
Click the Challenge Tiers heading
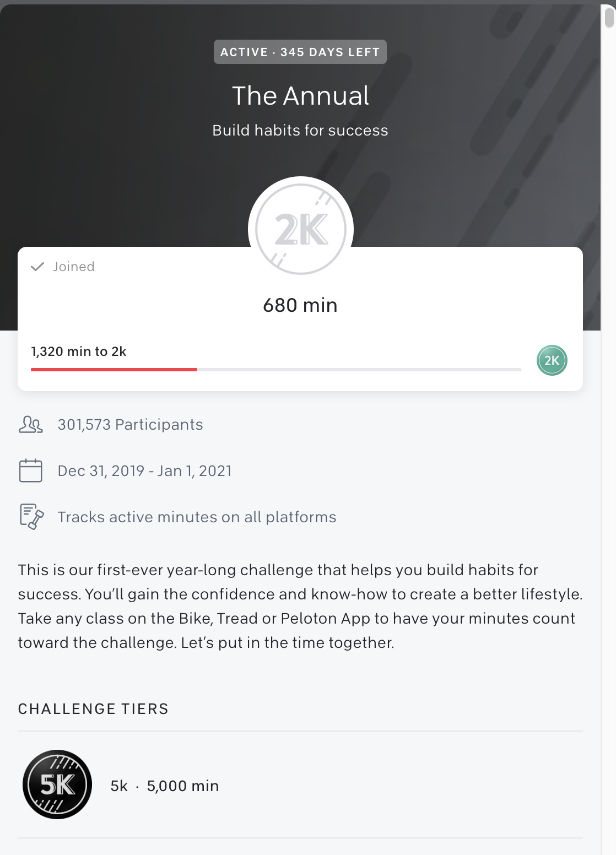pyautogui.click(x=93, y=708)
